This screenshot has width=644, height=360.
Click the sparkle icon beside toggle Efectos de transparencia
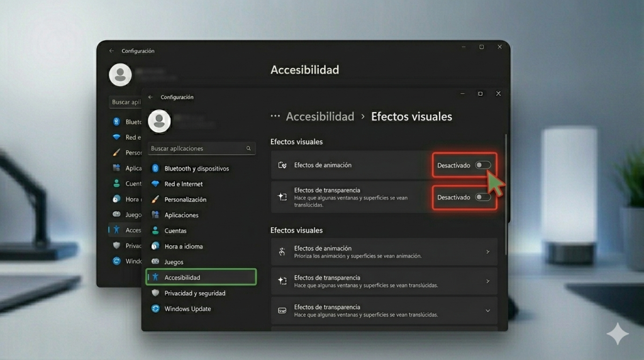tap(282, 197)
